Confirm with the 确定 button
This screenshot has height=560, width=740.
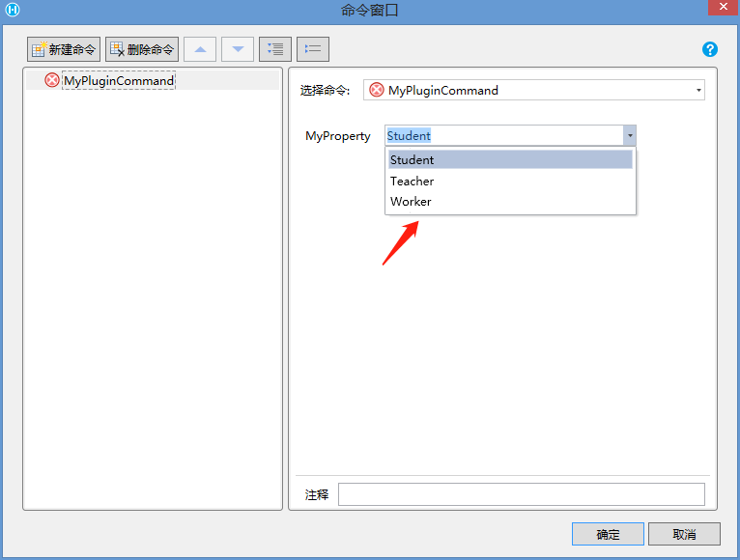608,534
